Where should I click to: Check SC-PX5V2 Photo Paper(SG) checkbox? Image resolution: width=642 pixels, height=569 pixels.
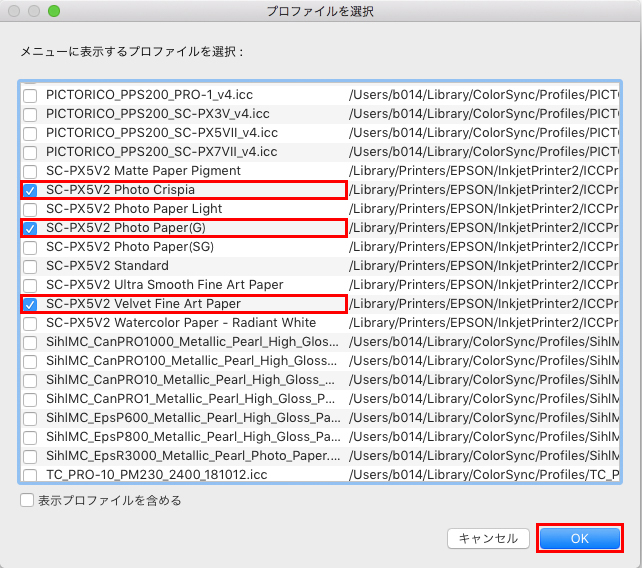click(x=30, y=248)
